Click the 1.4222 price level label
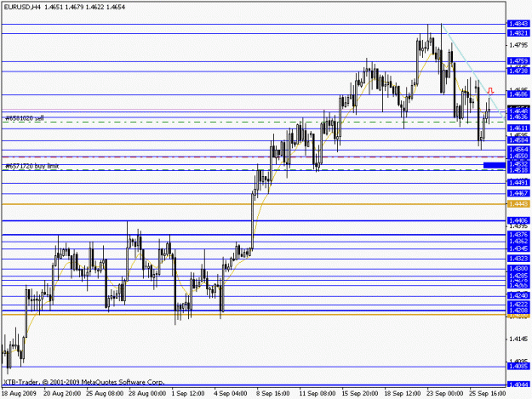The height and width of the screenshot is (399, 532). click(x=518, y=305)
